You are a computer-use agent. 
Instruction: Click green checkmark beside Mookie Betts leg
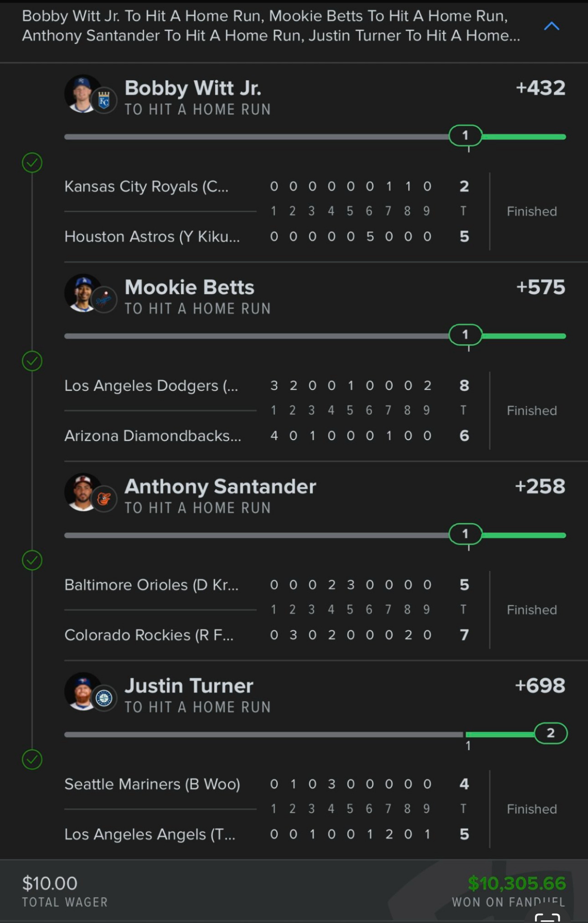point(32,361)
